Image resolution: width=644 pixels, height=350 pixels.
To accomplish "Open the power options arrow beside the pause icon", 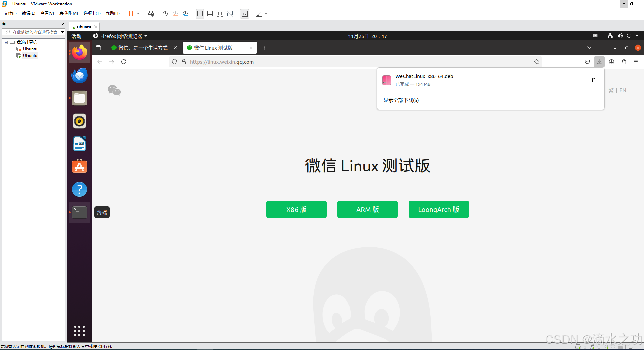I will pos(138,14).
